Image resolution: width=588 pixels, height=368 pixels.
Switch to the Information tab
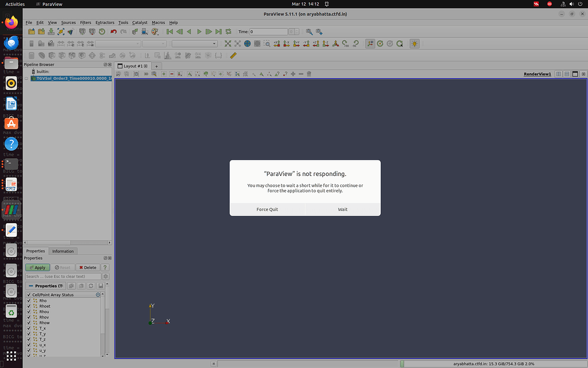pyautogui.click(x=63, y=251)
